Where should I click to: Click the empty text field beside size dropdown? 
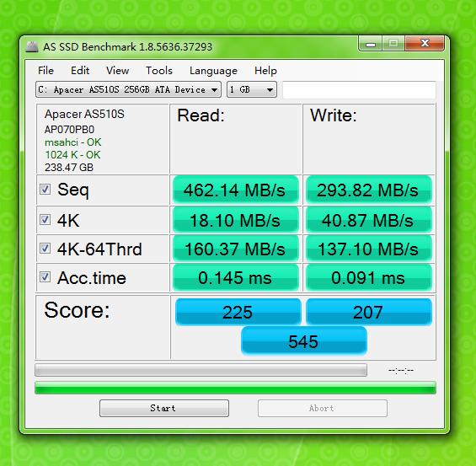pyautogui.click(x=359, y=90)
